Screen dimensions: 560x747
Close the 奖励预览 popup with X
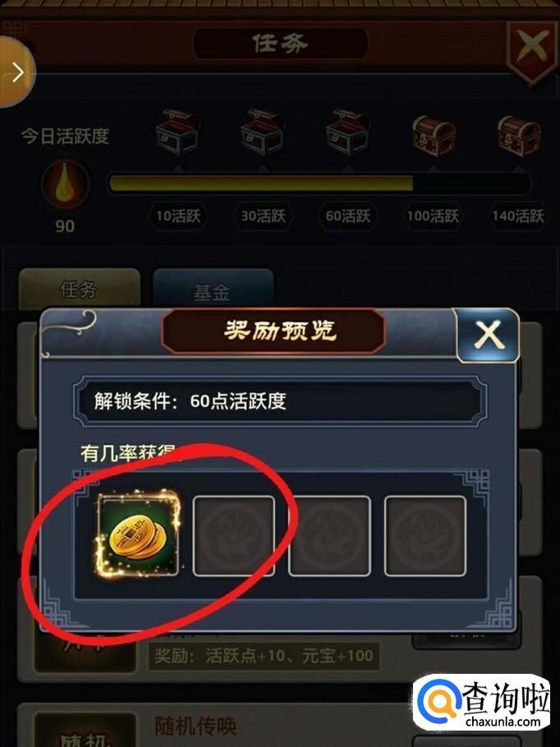tap(488, 334)
